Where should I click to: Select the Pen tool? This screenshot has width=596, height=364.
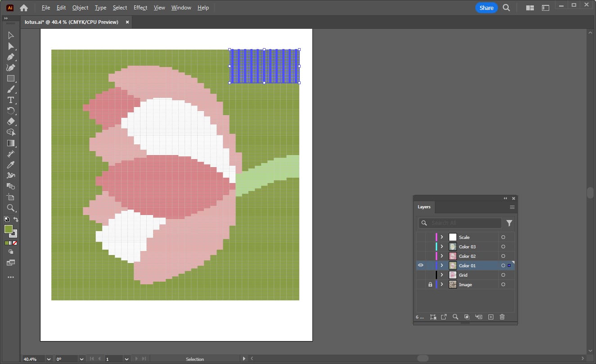[11, 57]
